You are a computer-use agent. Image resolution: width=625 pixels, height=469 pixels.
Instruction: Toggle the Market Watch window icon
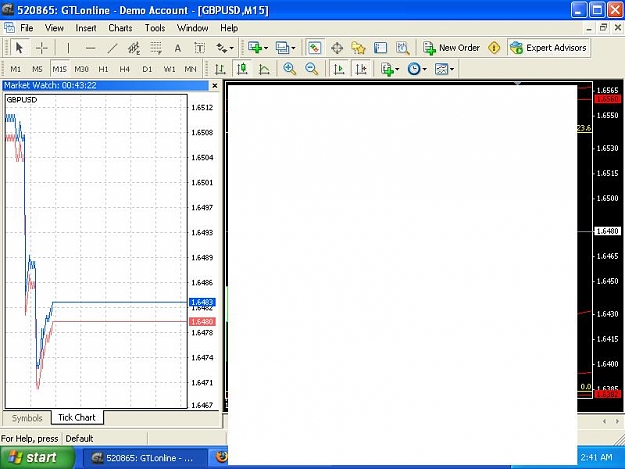(x=314, y=48)
